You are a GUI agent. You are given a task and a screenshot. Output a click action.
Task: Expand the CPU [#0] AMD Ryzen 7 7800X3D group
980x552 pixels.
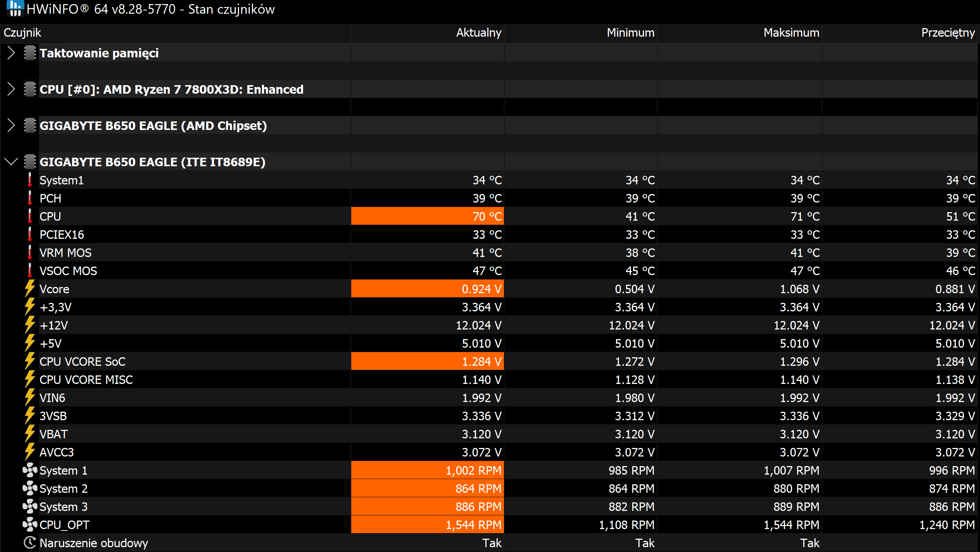coord(11,89)
